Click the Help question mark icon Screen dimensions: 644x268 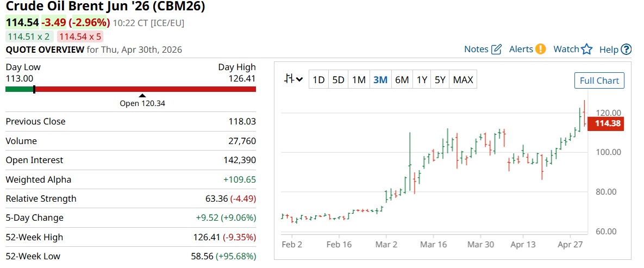[x=626, y=49]
